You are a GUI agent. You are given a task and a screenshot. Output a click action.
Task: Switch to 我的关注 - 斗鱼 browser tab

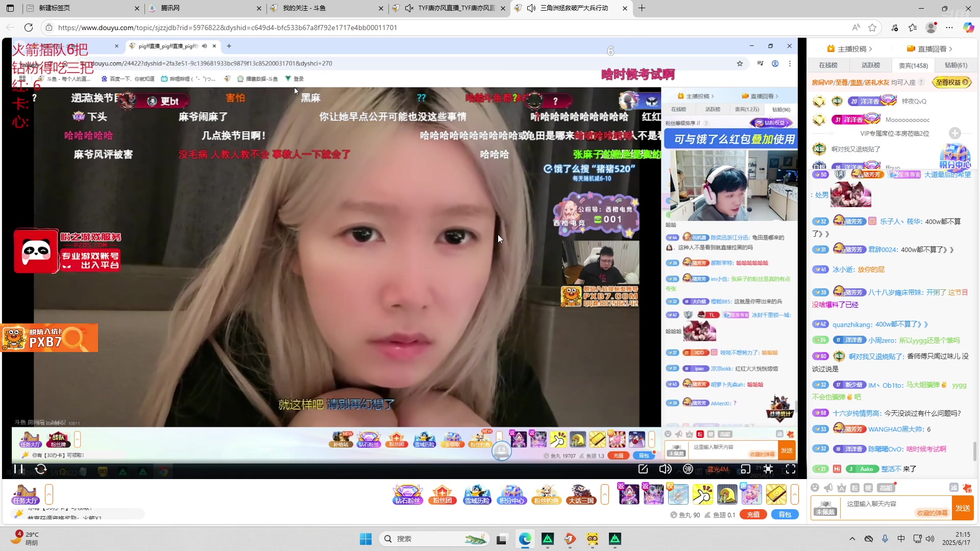tap(326, 8)
